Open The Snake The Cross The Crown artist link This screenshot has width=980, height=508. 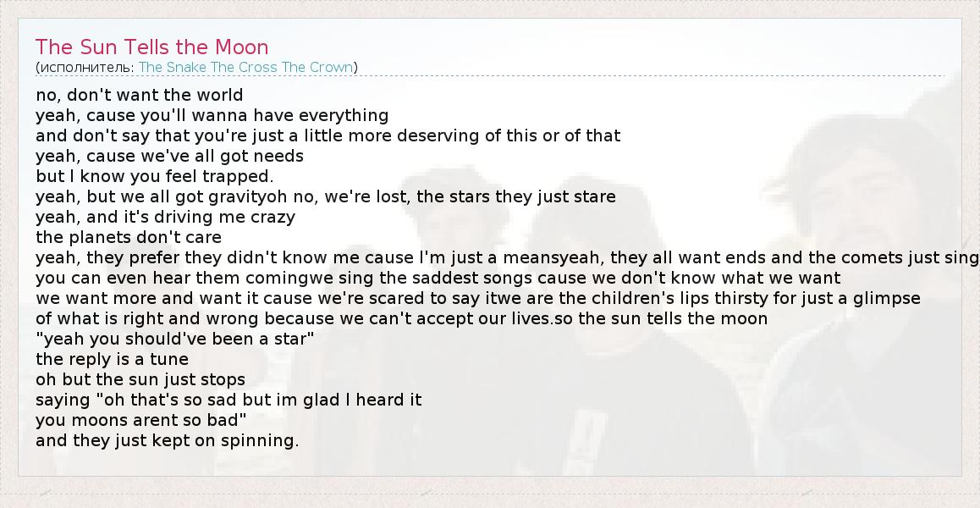click(245, 67)
